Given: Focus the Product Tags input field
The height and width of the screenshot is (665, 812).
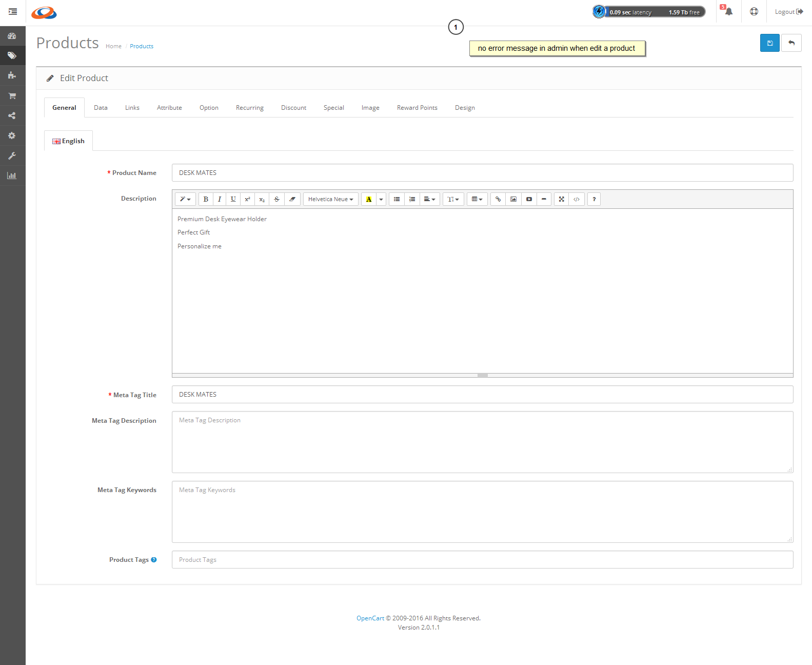Looking at the screenshot, I should (482, 560).
